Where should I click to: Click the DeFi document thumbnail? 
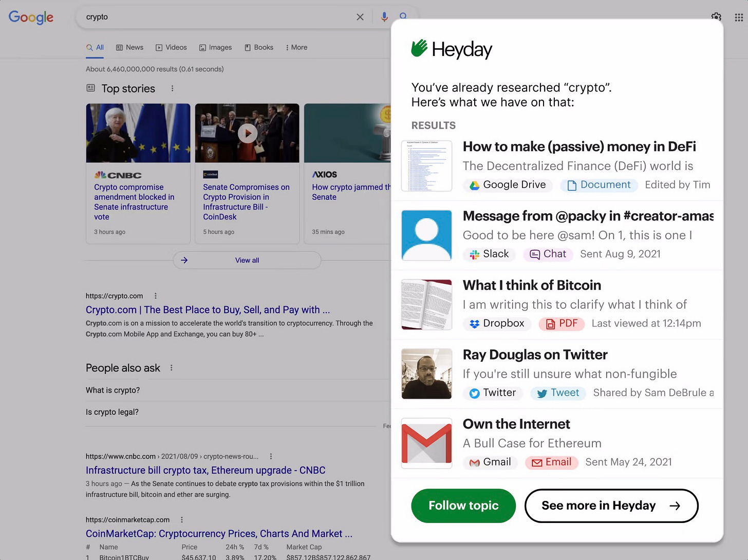pyautogui.click(x=426, y=166)
